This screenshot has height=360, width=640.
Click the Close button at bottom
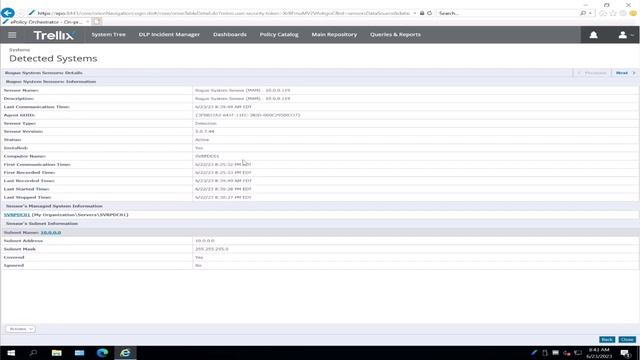(627, 340)
